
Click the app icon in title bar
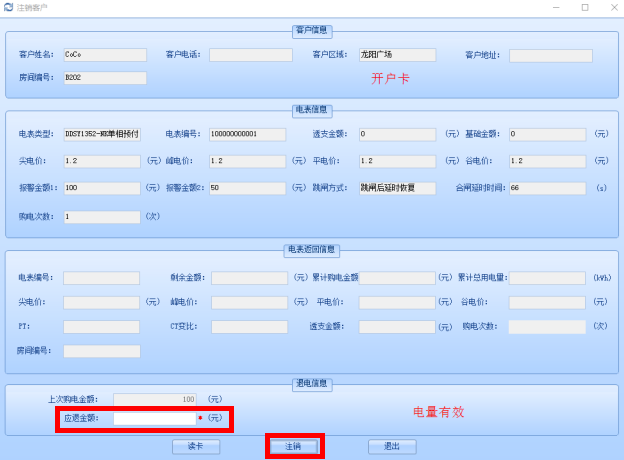point(9,7)
